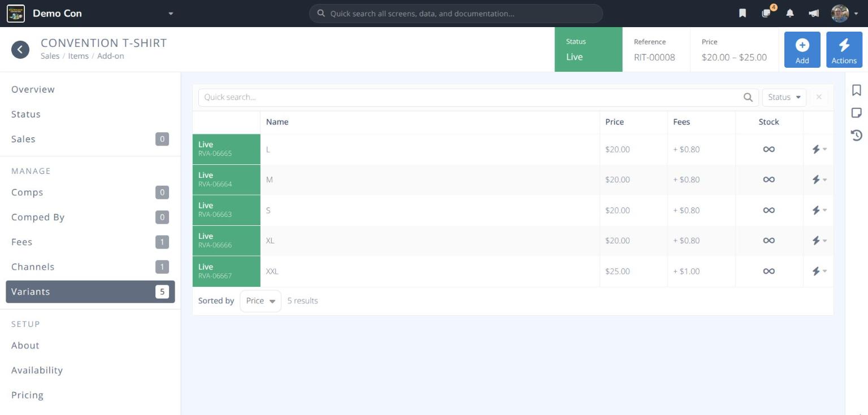Click the blue Actions button
The image size is (868, 415).
click(844, 50)
